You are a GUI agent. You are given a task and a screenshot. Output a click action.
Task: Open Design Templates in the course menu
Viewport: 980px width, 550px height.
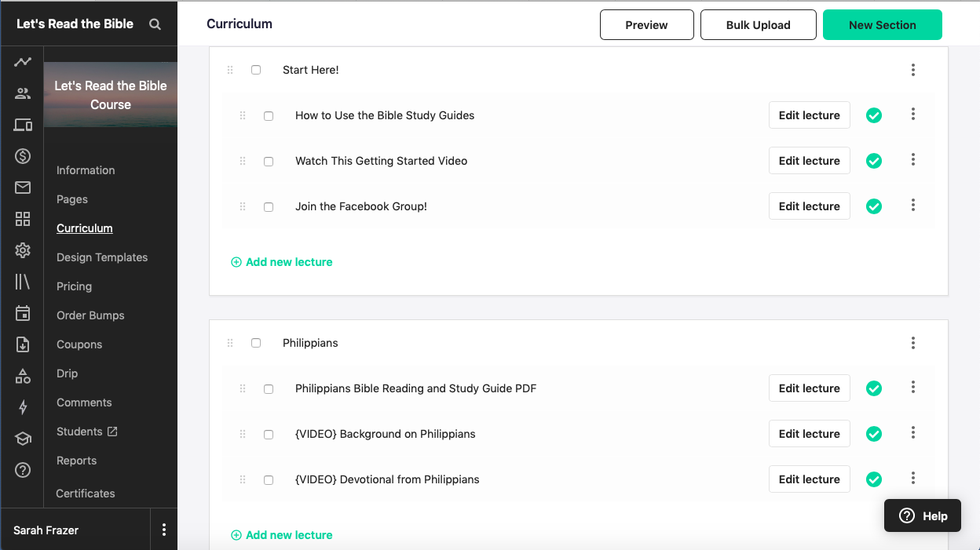point(102,257)
